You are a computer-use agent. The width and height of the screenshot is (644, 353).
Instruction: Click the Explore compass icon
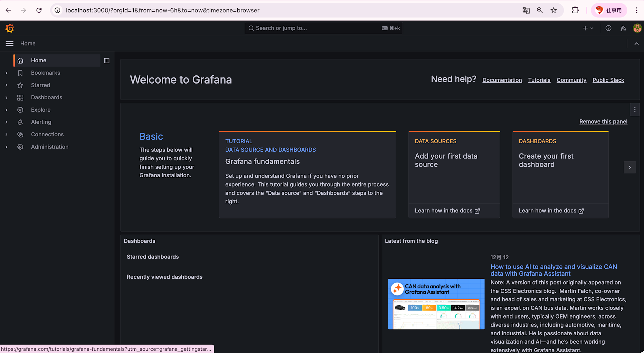(20, 110)
